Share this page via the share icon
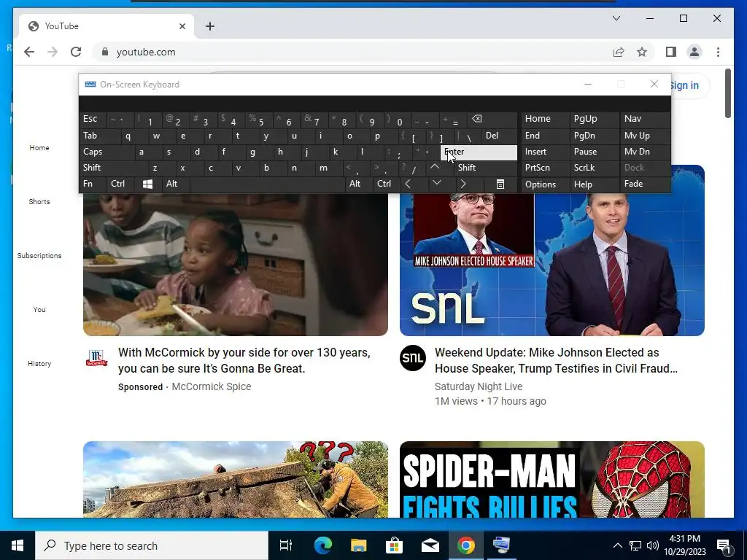Viewport: 747px width, 560px height. [619, 52]
